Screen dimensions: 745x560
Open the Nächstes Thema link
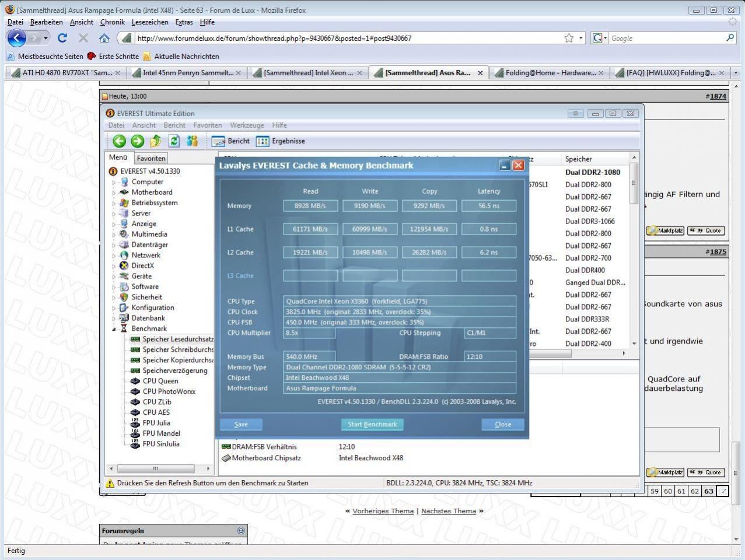tap(449, 511)
